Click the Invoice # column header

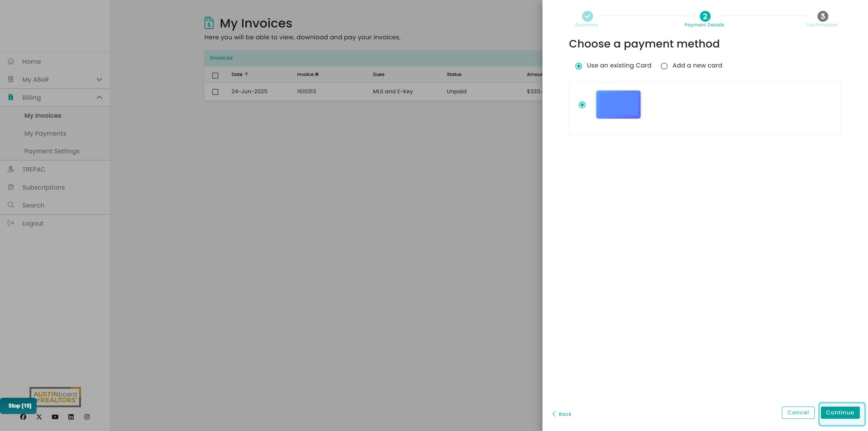pyautogui.click(x=308, y=74)
